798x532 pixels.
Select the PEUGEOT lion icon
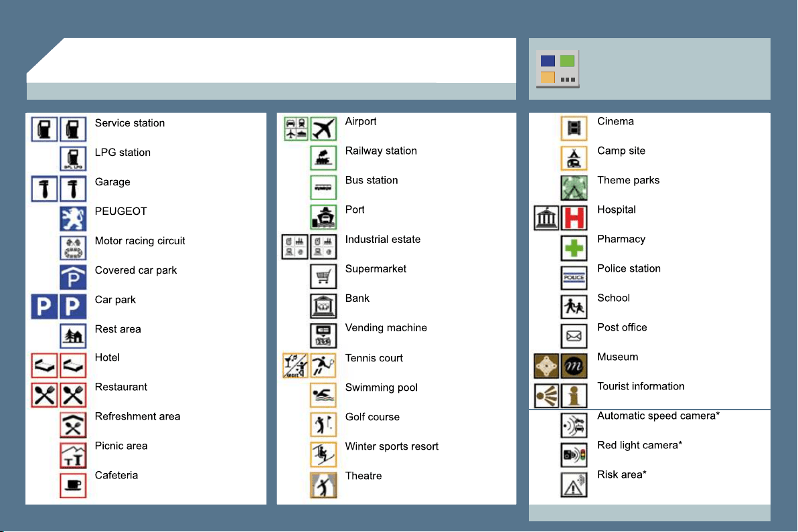point(73,219)
